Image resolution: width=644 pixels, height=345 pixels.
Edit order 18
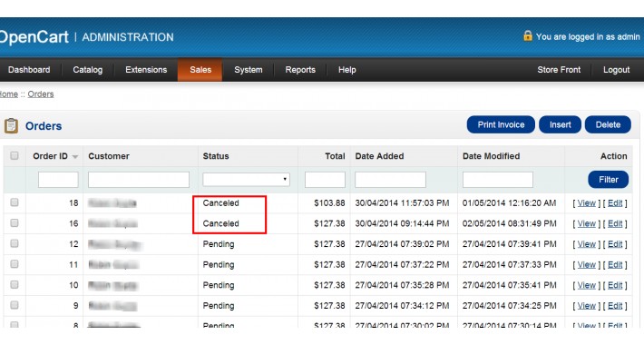(615, 202)
